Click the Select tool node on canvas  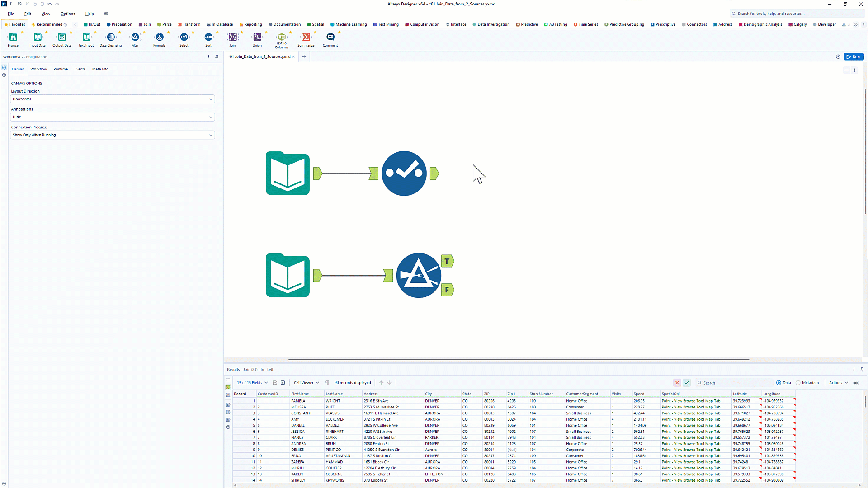pyautogui.click(x=404, y=174)
